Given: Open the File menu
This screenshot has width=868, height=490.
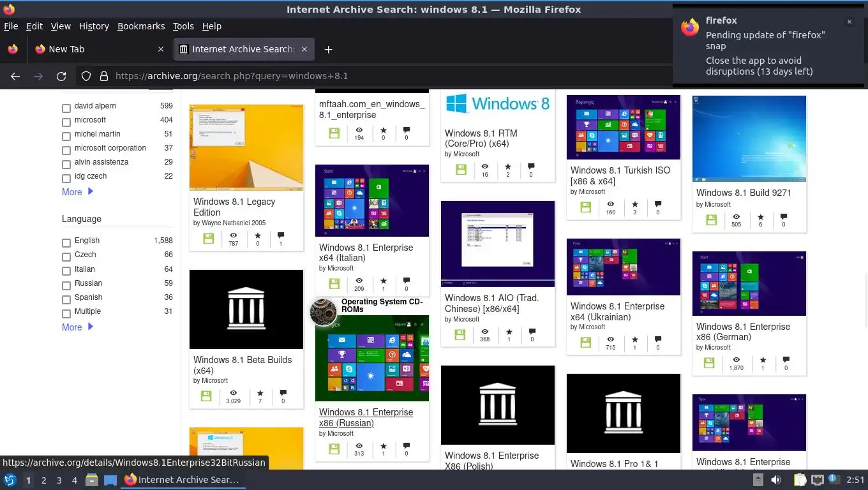Looking at the screenshot, I should tap(11, 26).
